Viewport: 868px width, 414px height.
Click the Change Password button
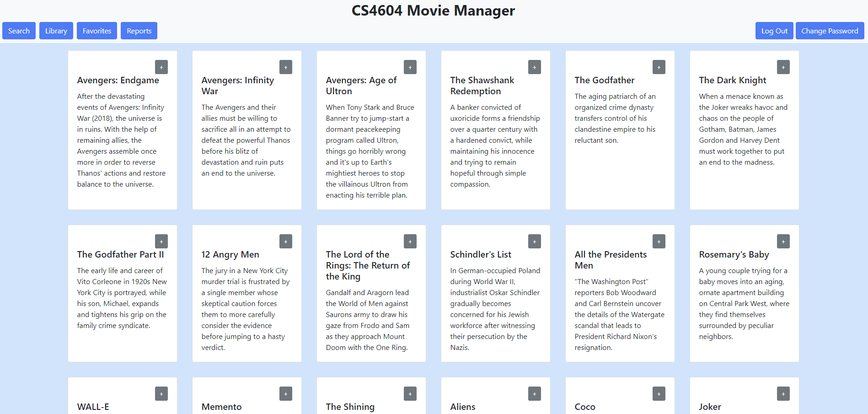(830, 31)
